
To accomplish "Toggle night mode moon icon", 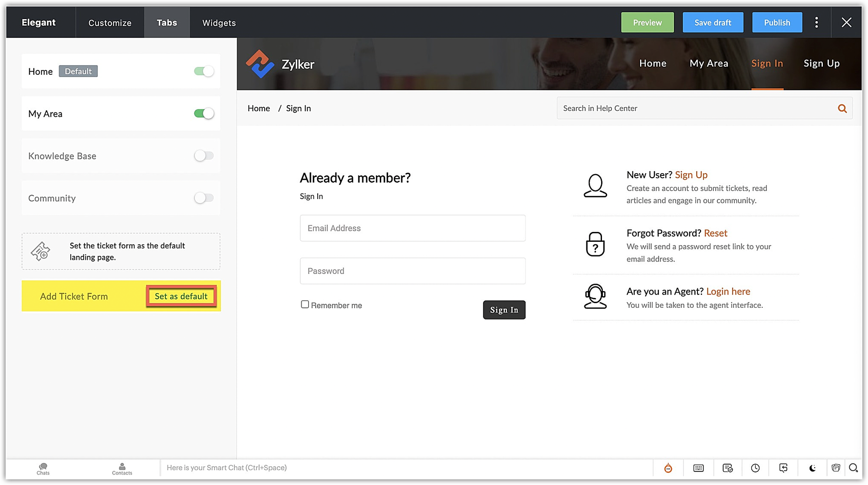I will tap(812, 468).
